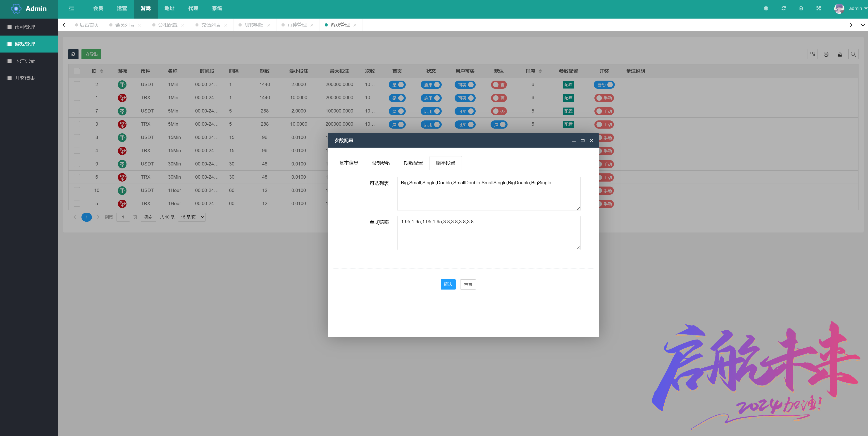Toggle 用户可买 switch for row ID 7
The height and width of the screenshot is (436, 868).
[465, 111]
